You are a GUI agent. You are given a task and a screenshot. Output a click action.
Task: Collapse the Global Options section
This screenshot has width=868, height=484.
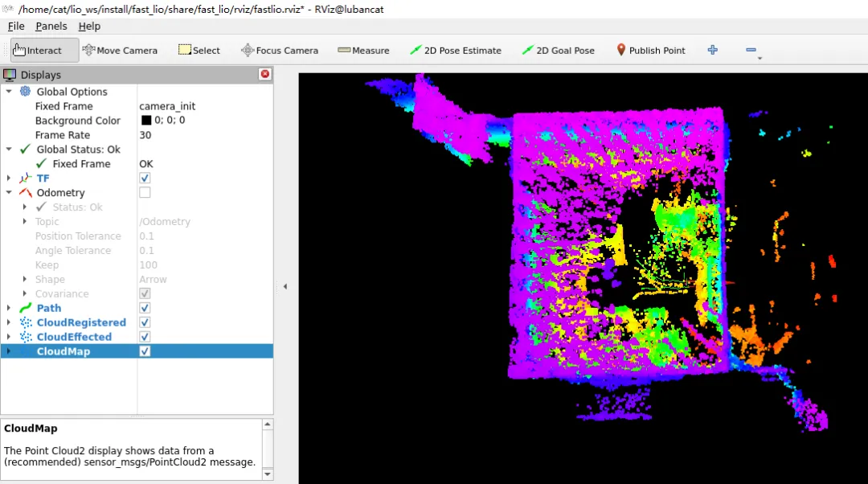[x=9, y=92]
